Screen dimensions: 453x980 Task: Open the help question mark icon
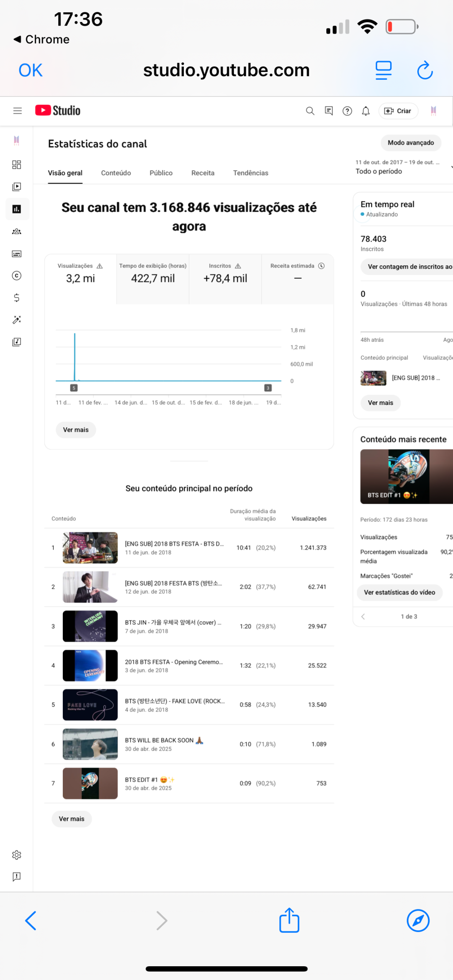click(x=347, y=111)
